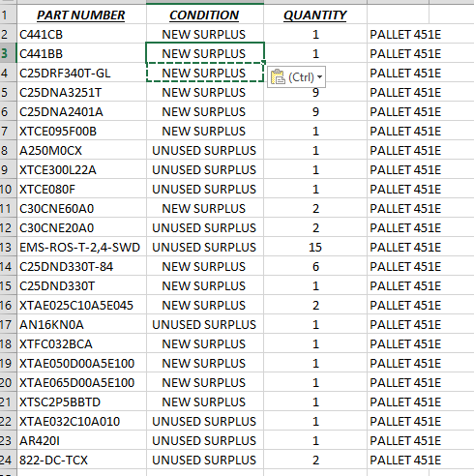
Task: Click cell containing 822-DC-TCX
Action: [x=81, y=460]
